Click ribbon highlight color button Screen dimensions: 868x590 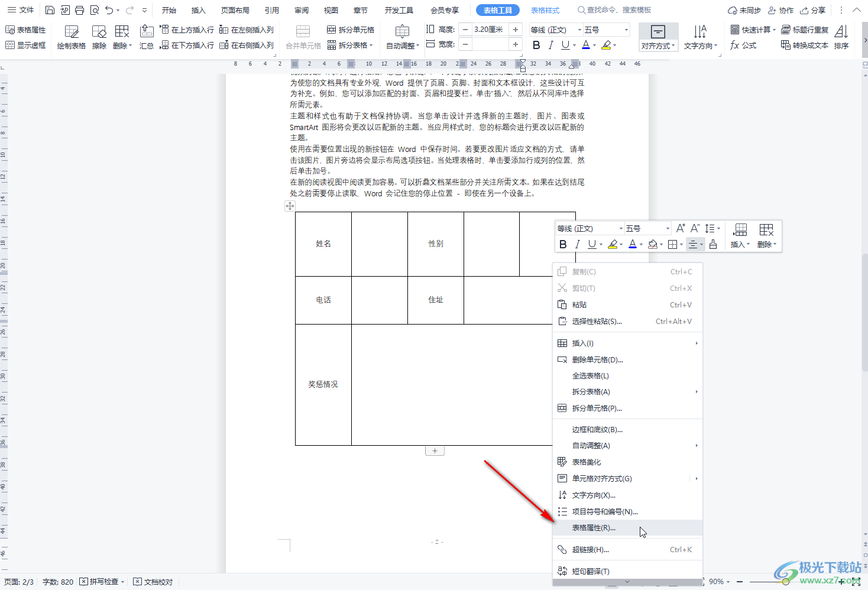(x=606, y=45)
